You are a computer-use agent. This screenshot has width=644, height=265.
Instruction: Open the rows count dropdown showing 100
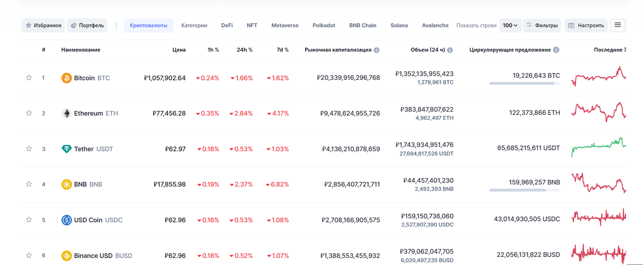click(x=510, y=25)
